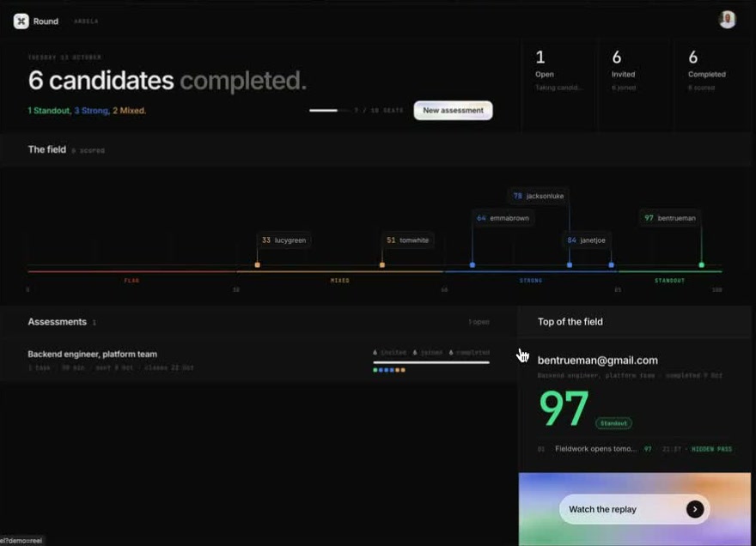Screen dimensions: 756x546
Task: Click the colored candidate dots in assessment row
Action: point(389,370)
